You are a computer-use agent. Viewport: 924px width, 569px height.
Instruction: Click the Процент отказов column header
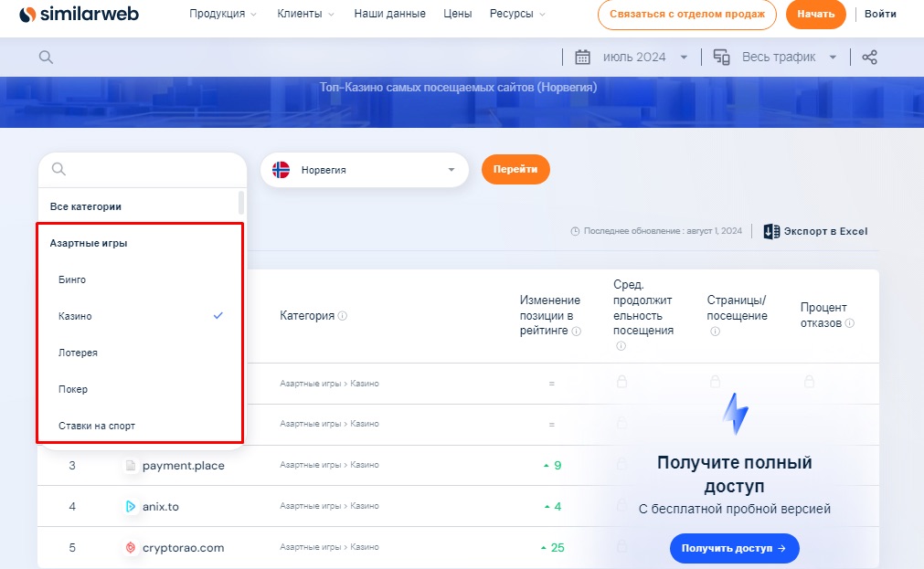(x=823, y=315)
